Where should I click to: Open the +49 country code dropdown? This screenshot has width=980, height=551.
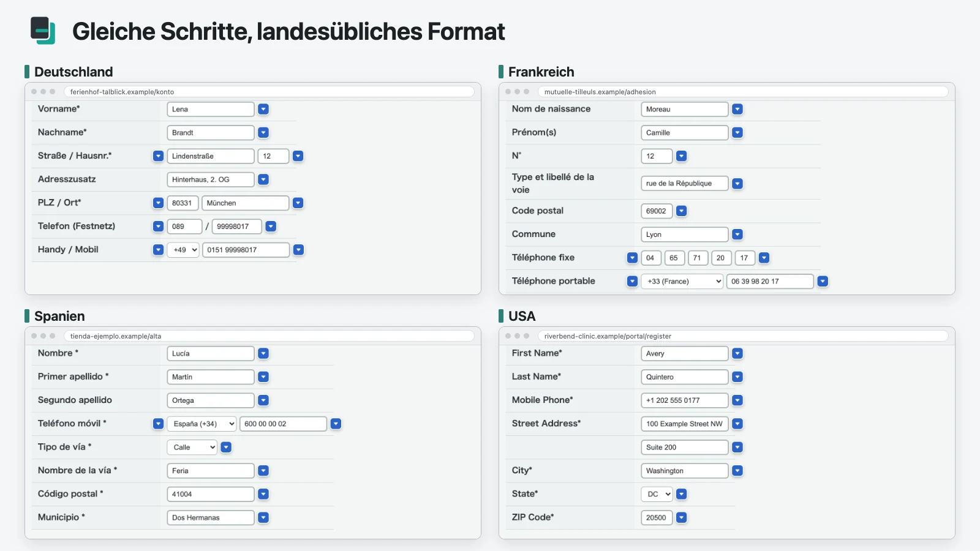pyautogui.click(x=183, y=250)
